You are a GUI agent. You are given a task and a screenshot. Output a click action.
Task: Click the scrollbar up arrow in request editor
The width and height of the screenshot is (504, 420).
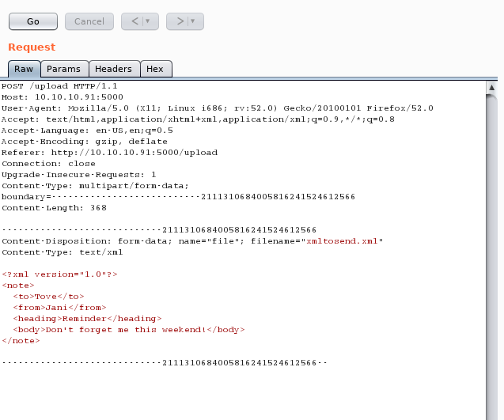[492, 87]
